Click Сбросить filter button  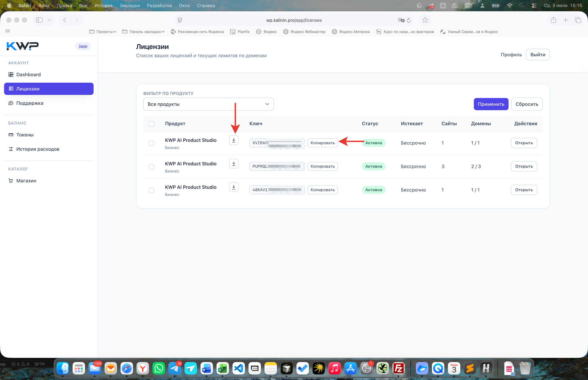click(x=527, y=104)
